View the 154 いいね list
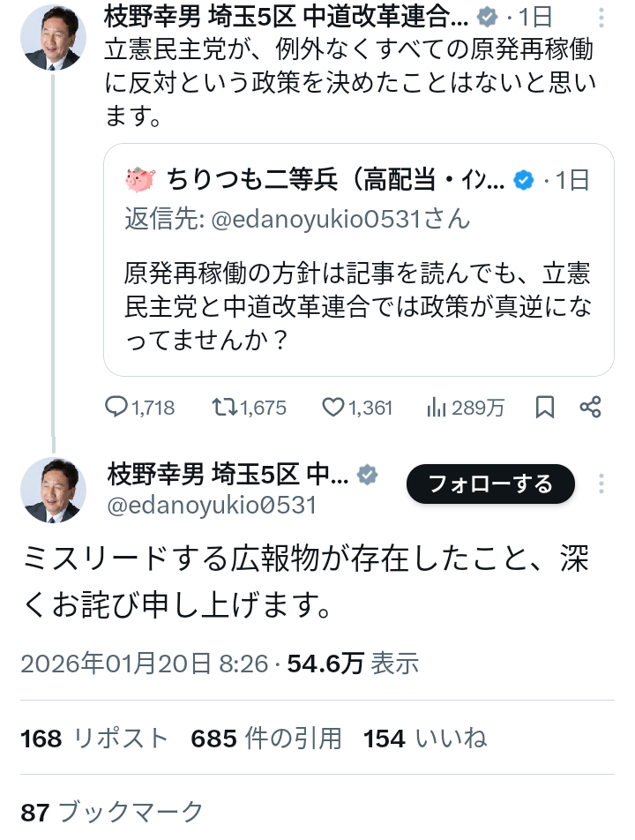635x840 pixels. pyautogui.click(x=425, y=738)
